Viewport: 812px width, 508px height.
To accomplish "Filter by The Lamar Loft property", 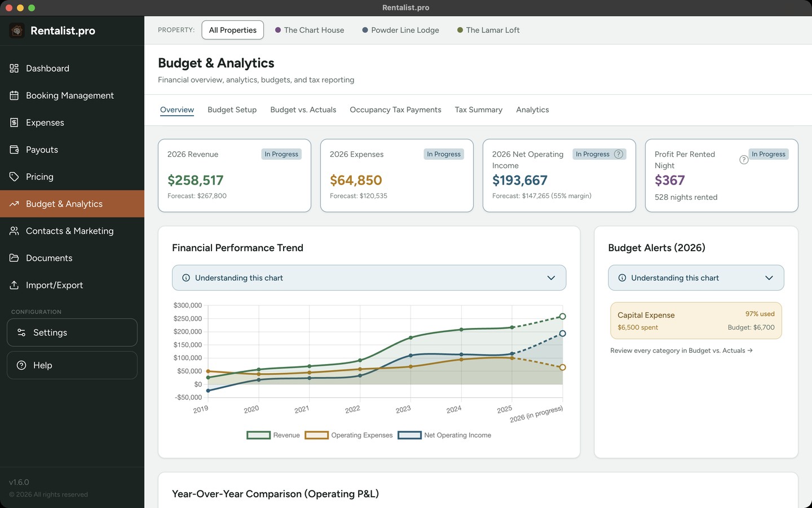I will (488, 30).
